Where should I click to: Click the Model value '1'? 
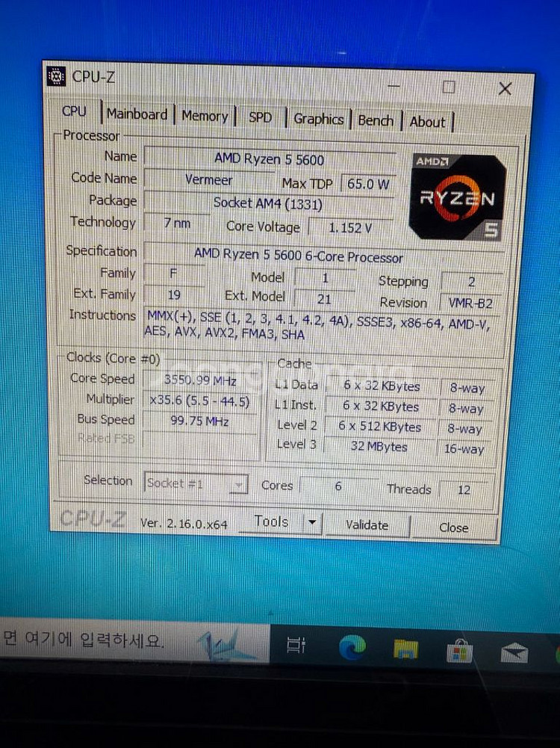pyautogui.click(x=325, y=278)
